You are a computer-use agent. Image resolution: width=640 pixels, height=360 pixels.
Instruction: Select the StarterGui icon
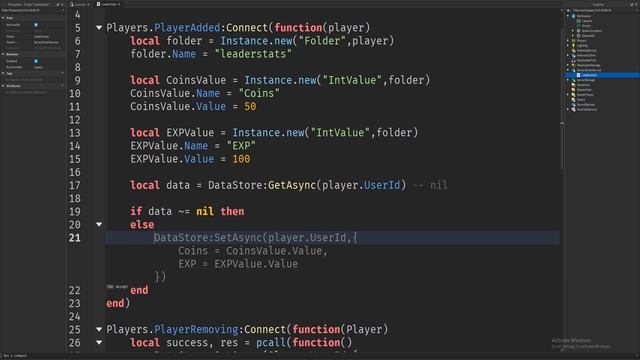point(573,85)
